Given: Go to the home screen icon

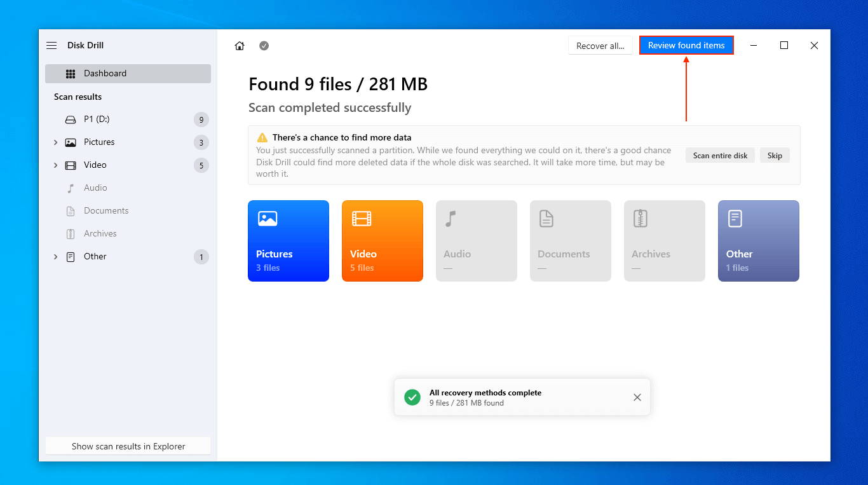Looking at the screenshot, I should click(x=240, y=46).
